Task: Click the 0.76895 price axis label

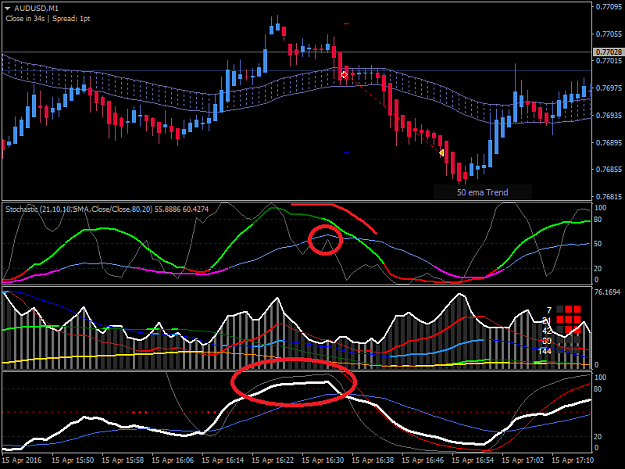Action: pos(608,142)
